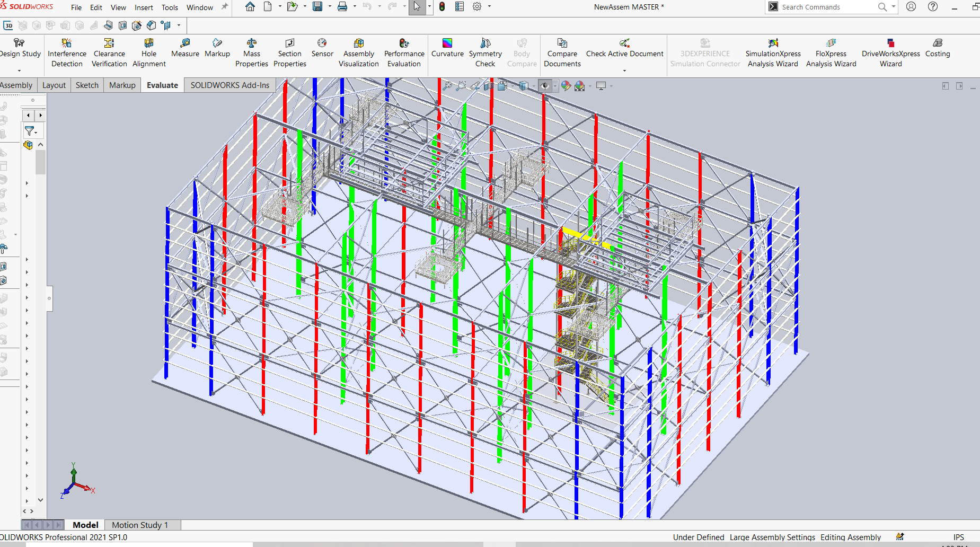Expand the Options gear dropdown
The image size is (980, 547).
coord(489,7)
